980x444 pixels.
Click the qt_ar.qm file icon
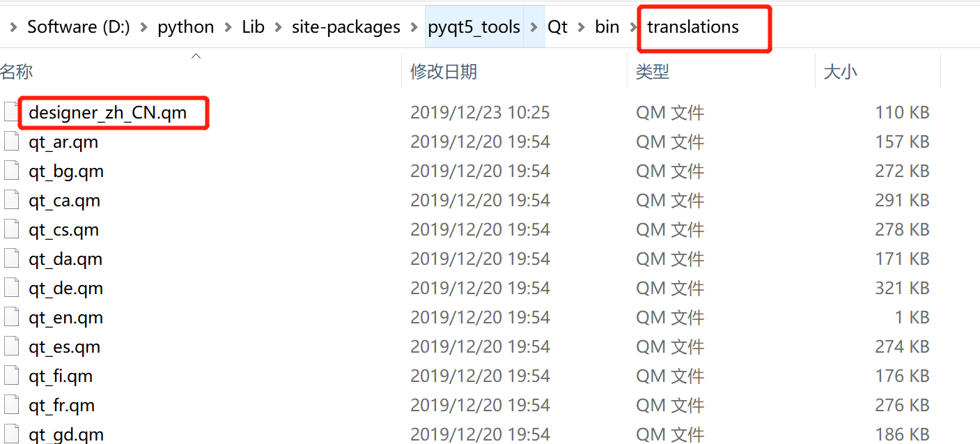tap(12, 141)
